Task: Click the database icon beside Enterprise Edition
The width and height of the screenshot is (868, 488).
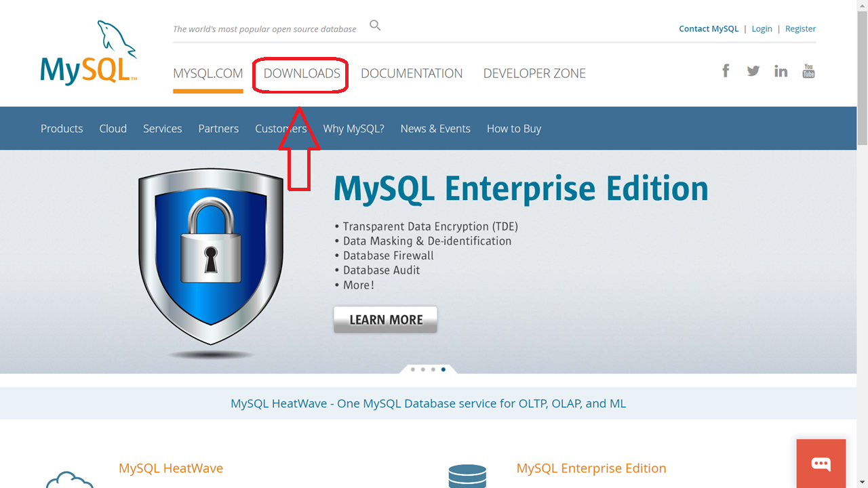Action: coord(467,476)
